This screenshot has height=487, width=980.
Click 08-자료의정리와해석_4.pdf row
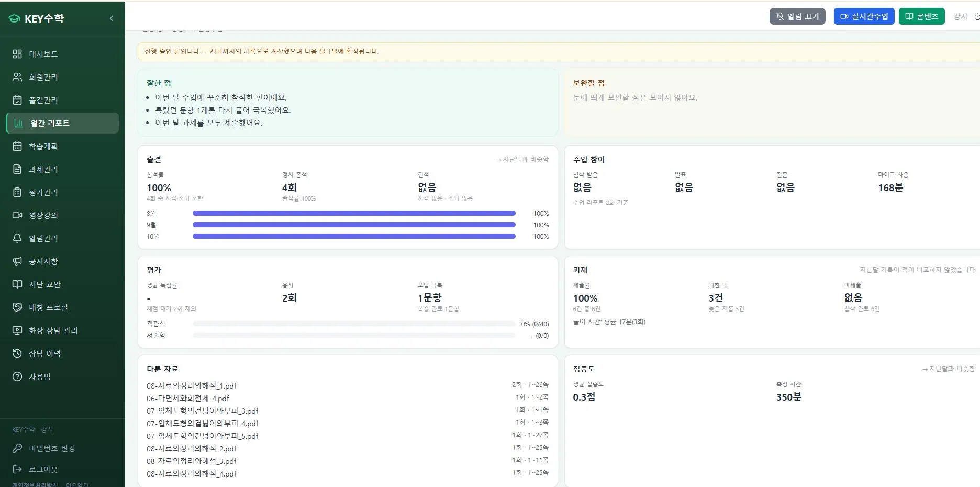[x=348, y=473]
